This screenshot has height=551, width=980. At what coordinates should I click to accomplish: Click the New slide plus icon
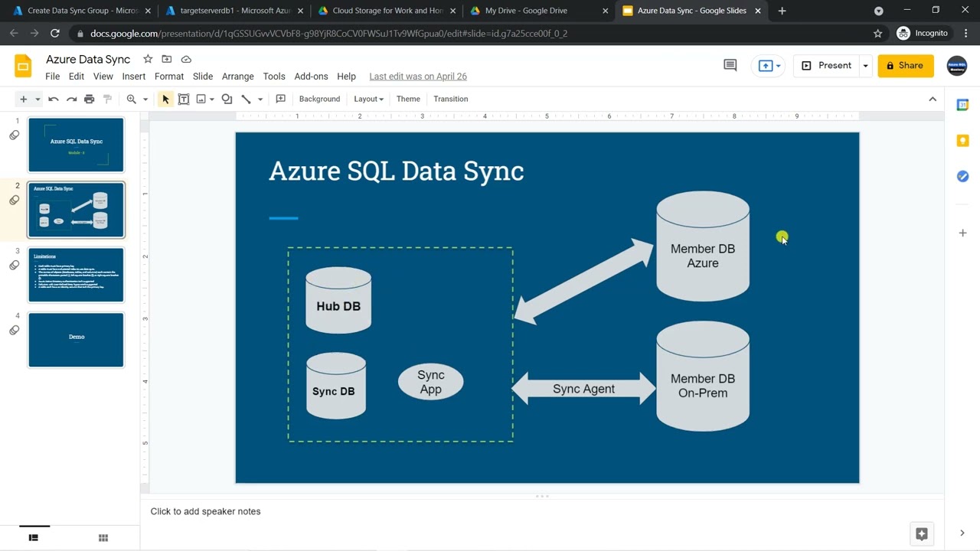24,99
